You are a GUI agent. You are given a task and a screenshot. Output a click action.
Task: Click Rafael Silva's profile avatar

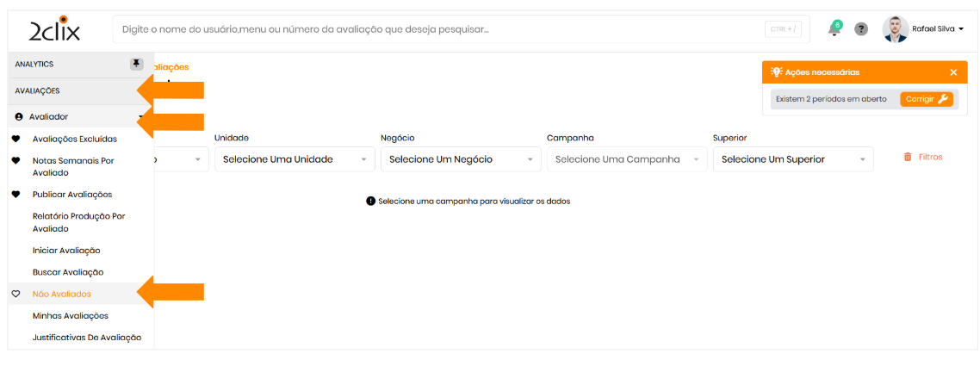[896, 29]
